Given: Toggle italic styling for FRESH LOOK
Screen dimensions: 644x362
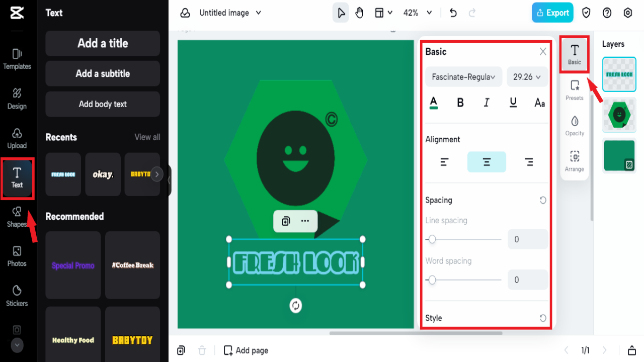Looking at the screenshot, I should pos(487,102).
